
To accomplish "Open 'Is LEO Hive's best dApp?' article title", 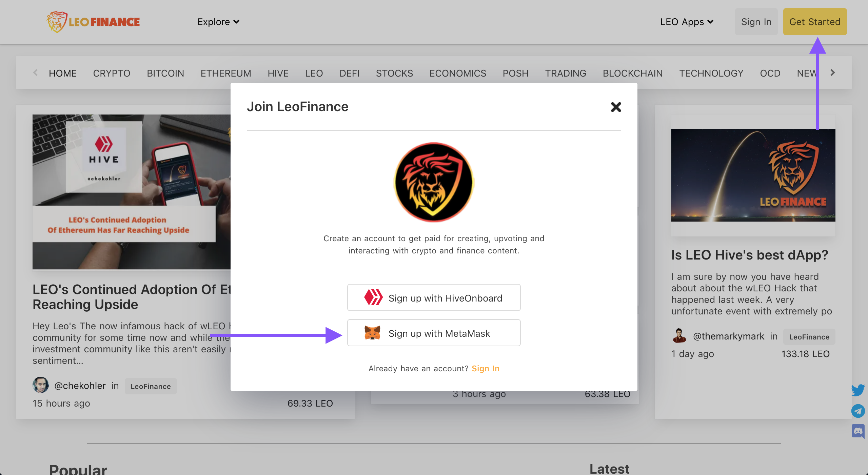I will [x=750, y=255].
